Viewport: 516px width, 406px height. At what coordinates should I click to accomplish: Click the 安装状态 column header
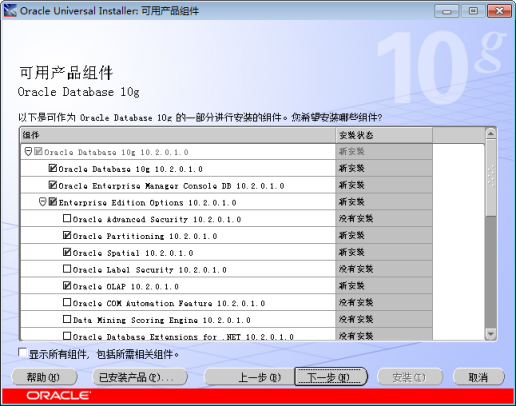coord(384,135)
